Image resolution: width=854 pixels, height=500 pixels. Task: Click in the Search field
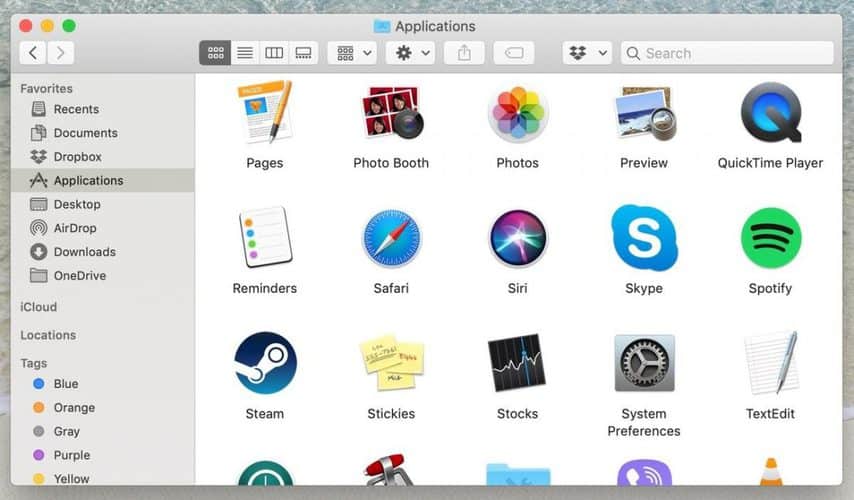pos(727,53)
